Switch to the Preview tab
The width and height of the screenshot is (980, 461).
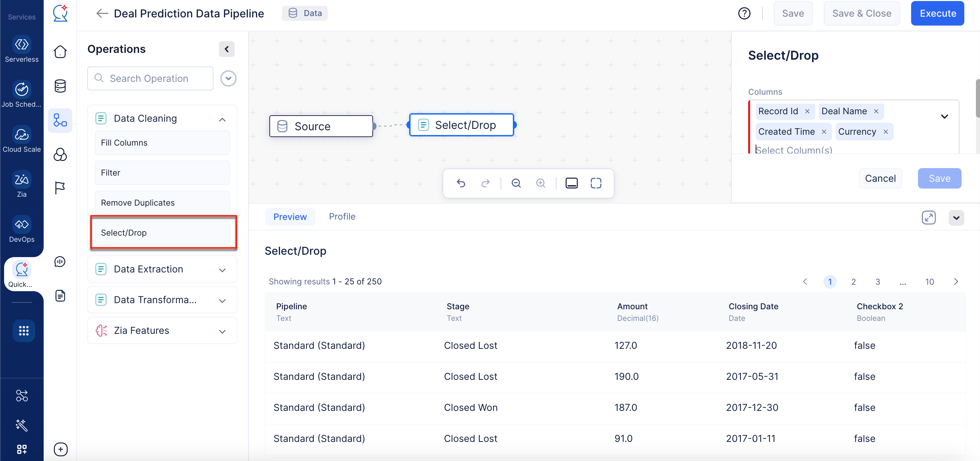point(290,217)
